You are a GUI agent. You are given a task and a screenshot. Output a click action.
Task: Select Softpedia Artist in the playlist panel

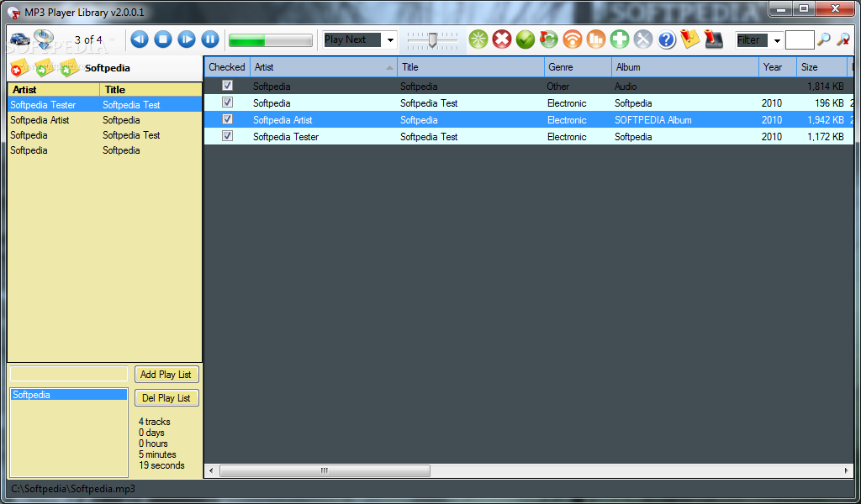point(105,119)
